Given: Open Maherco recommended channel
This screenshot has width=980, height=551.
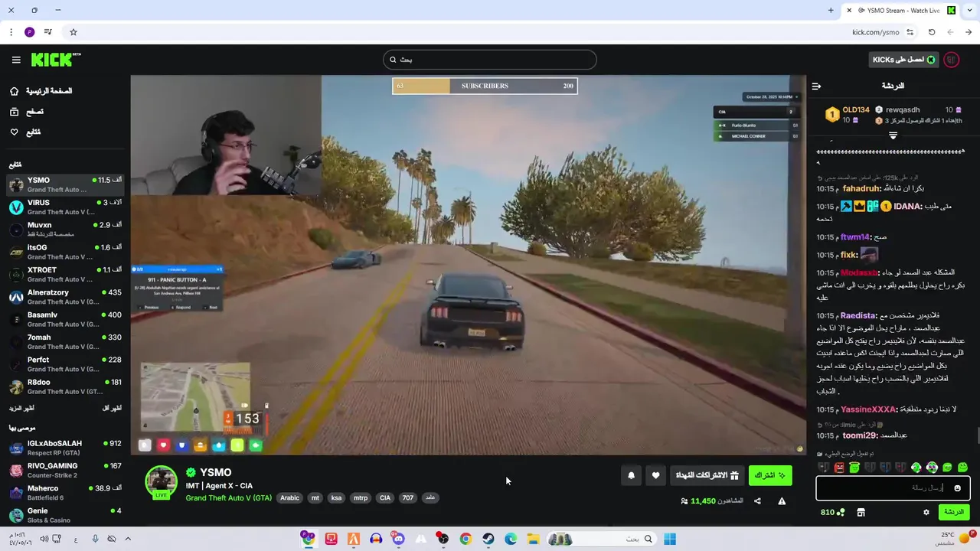Looking at the screenshot, I should [x=65, y=493].
